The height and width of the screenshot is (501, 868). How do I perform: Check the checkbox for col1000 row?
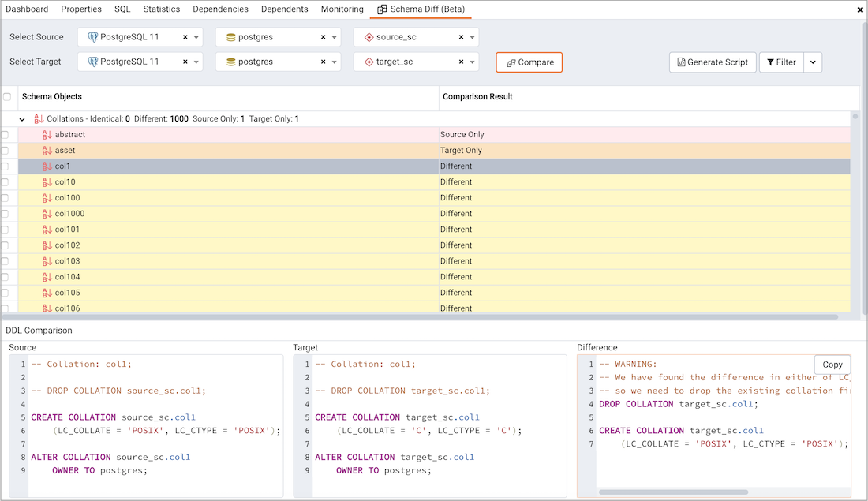point(5,214)
